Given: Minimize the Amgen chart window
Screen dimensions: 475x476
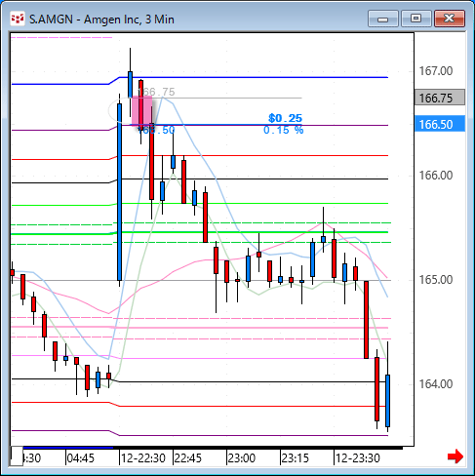Looking at the screenshot, I should click(x=383, y=19).
